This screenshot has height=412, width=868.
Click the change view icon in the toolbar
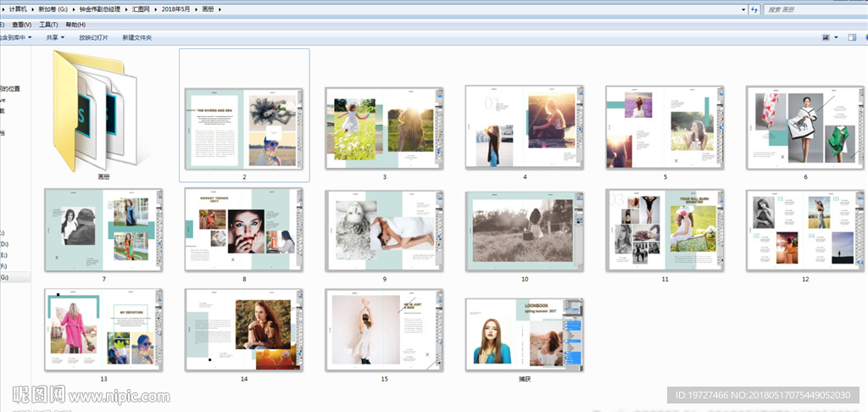point(825,37)
